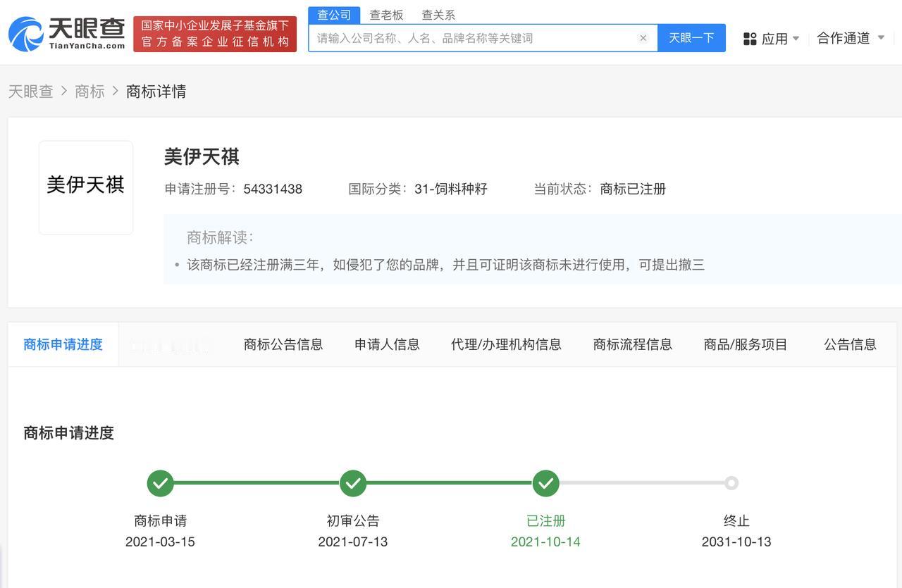Select the 查公司 search tab
902x588 pixels.
tap(334, 15)
